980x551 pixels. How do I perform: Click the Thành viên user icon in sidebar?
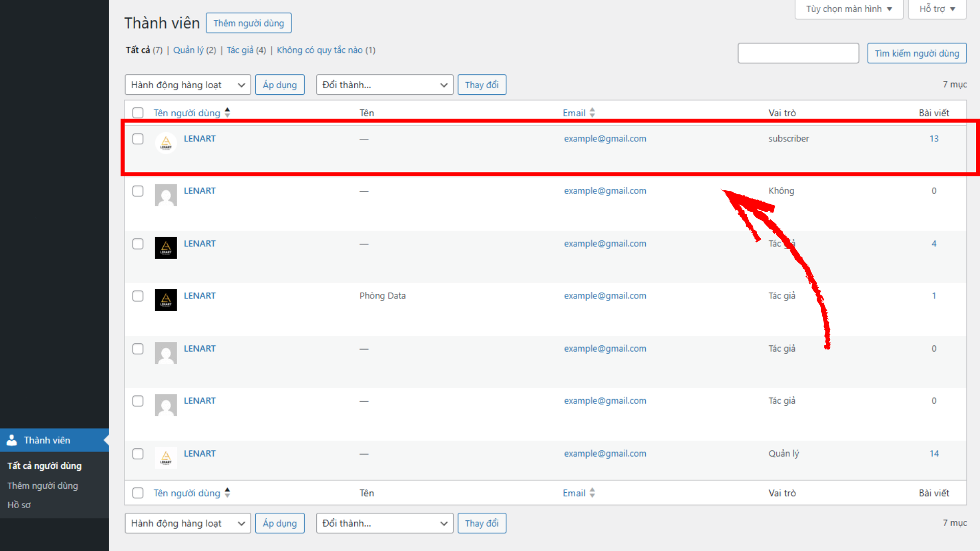coord(12,440)
